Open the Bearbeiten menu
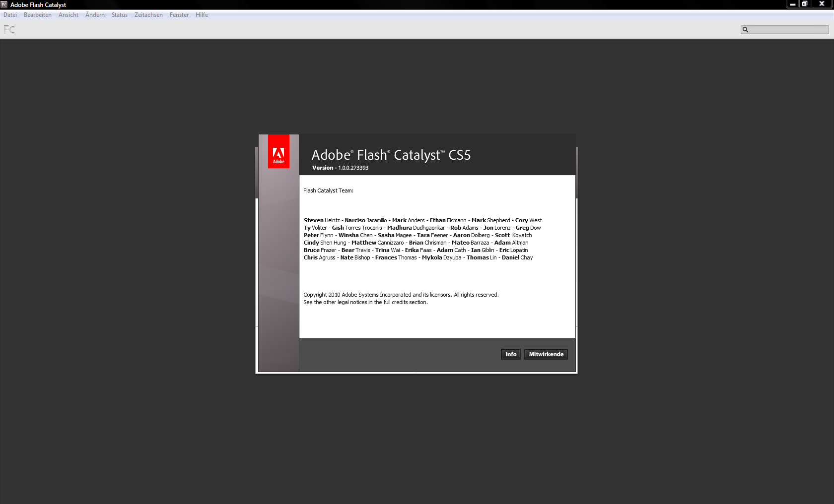The width and height of the screenshot is (834, 504). (x=38, y=15)
